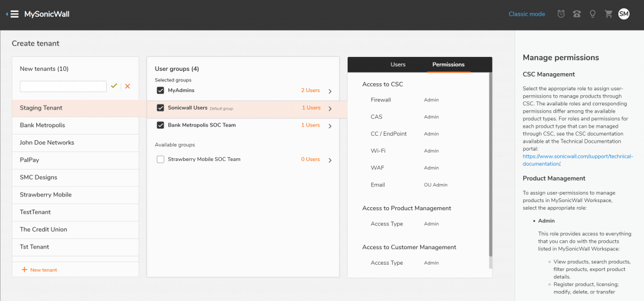Switch to Classic mode

526,14
